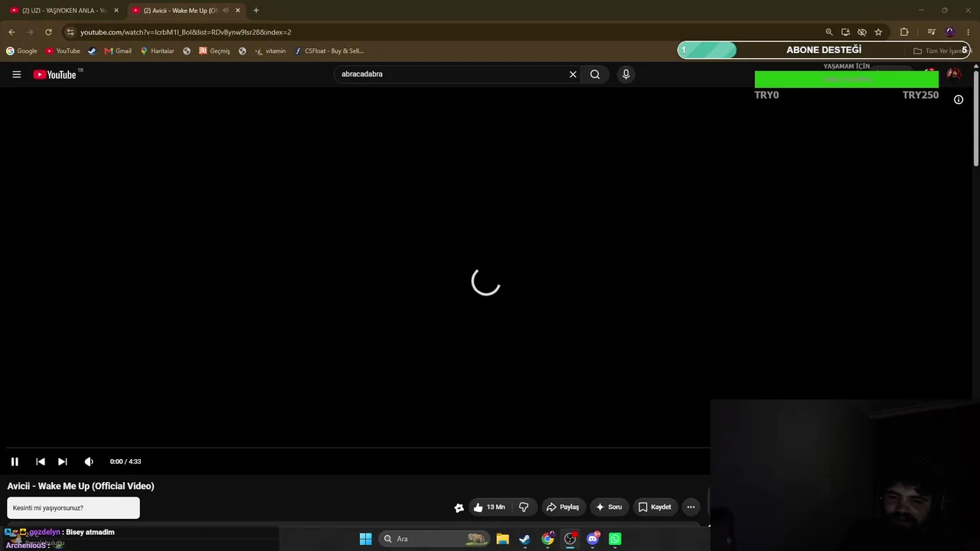980x551 pixels.
Task: Skip to the next video
Action: pyautogui.click(x=63, y=461)
